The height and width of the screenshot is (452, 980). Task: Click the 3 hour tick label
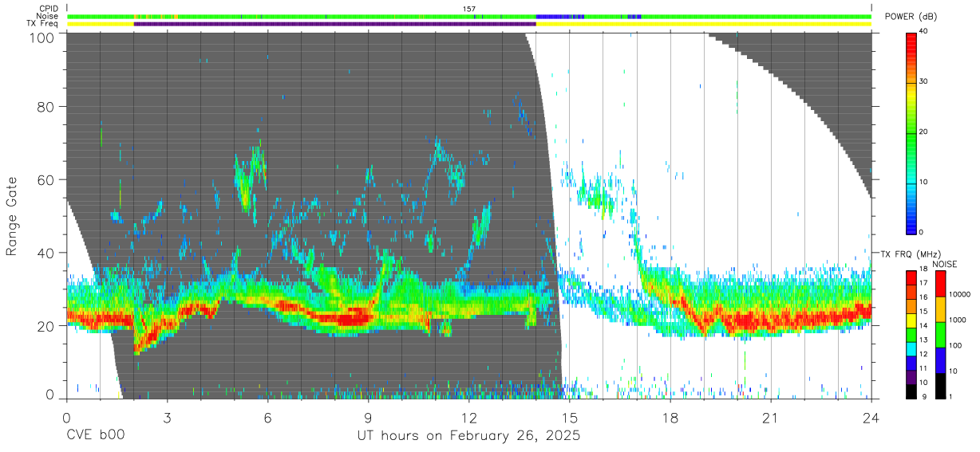point(167,418)
